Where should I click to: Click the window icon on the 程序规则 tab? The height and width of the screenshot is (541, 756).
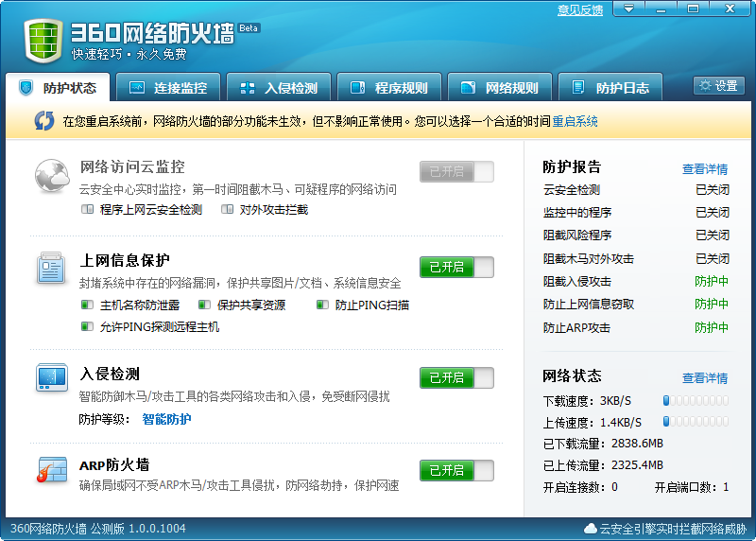[358, 87]
